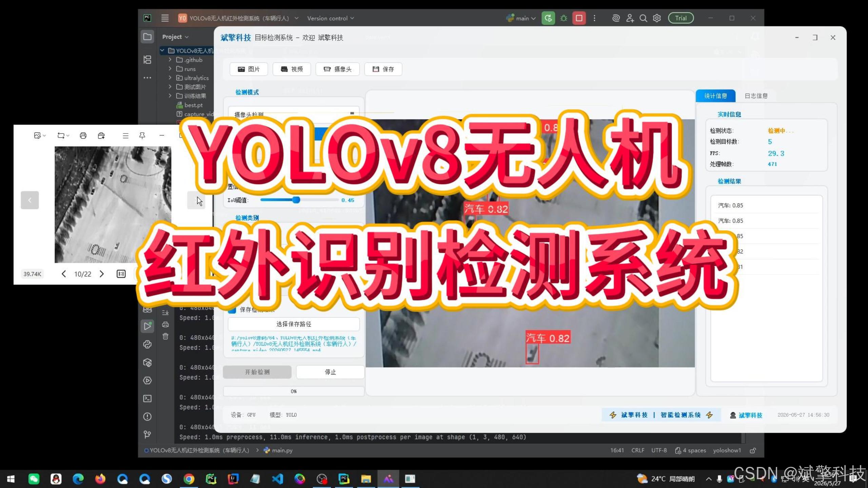This screenshot has width=868, height=488.
Task: Click the 0% detection progress bar
Action: pos(294,391)
